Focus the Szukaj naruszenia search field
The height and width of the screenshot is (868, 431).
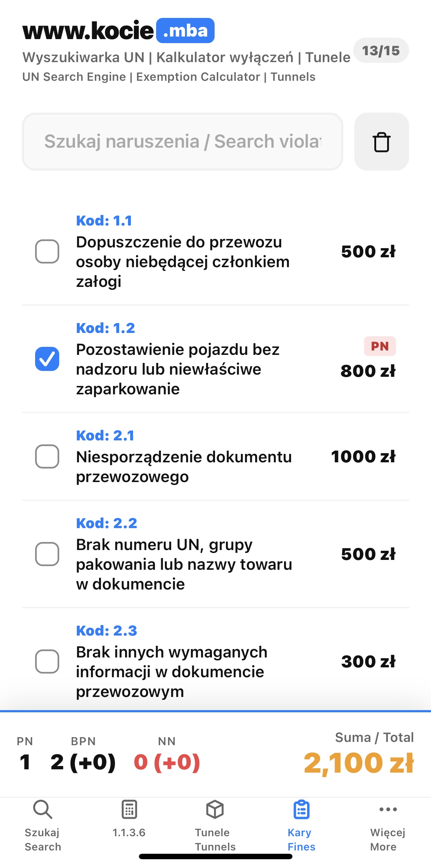(x=182, y=142)
